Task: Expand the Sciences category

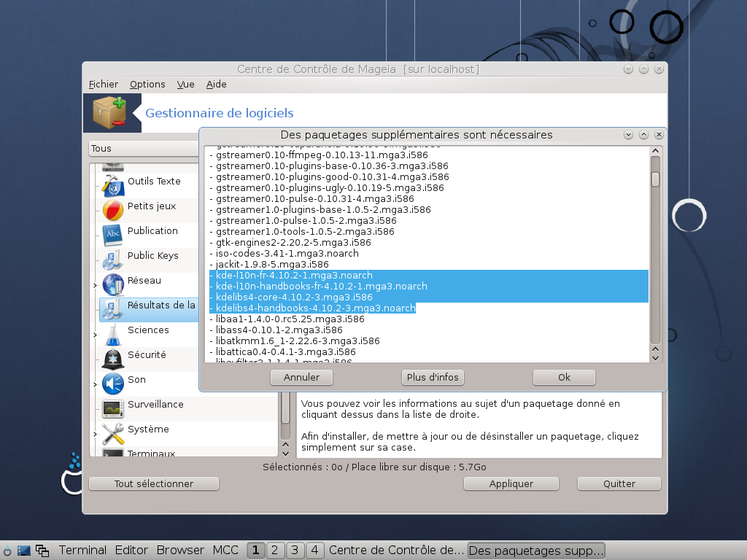Action: [96, 335]
